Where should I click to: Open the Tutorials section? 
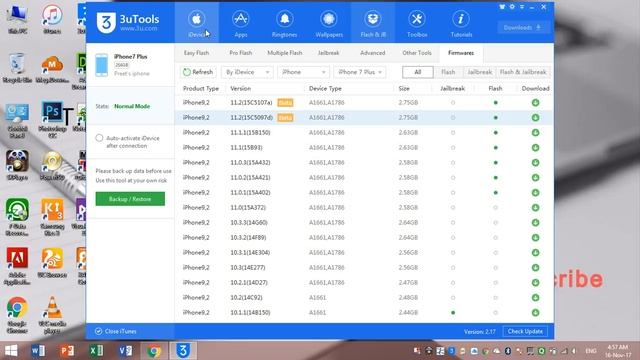point(461,23)
